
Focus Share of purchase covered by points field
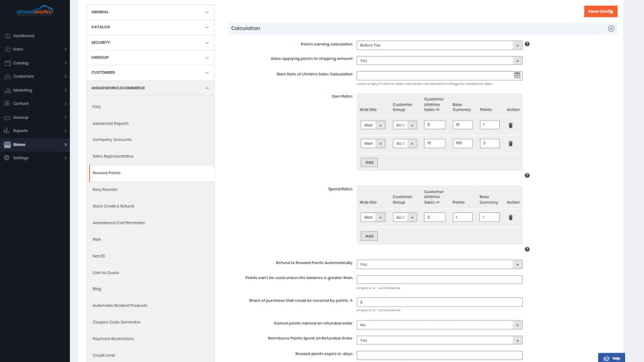[440, 302]
